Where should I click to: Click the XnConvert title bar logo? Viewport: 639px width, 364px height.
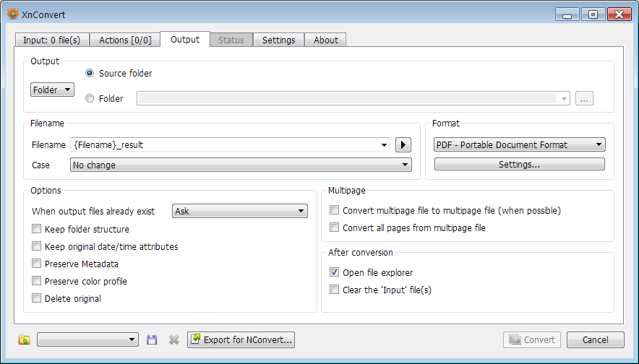12,14
